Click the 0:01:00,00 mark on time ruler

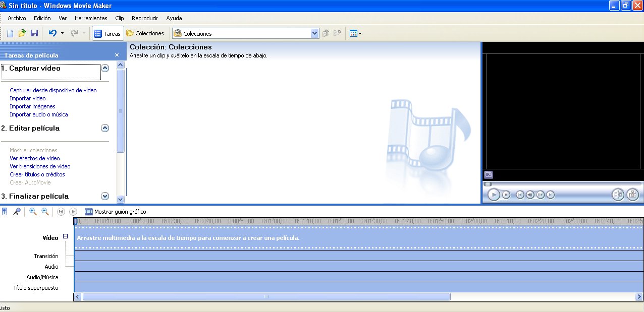click(x=275, y=221)
